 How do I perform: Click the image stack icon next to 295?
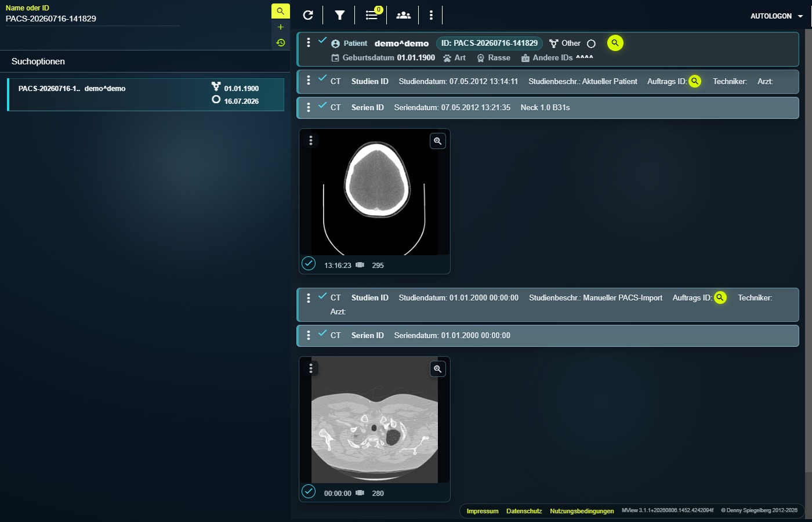(x=360, y=265)
